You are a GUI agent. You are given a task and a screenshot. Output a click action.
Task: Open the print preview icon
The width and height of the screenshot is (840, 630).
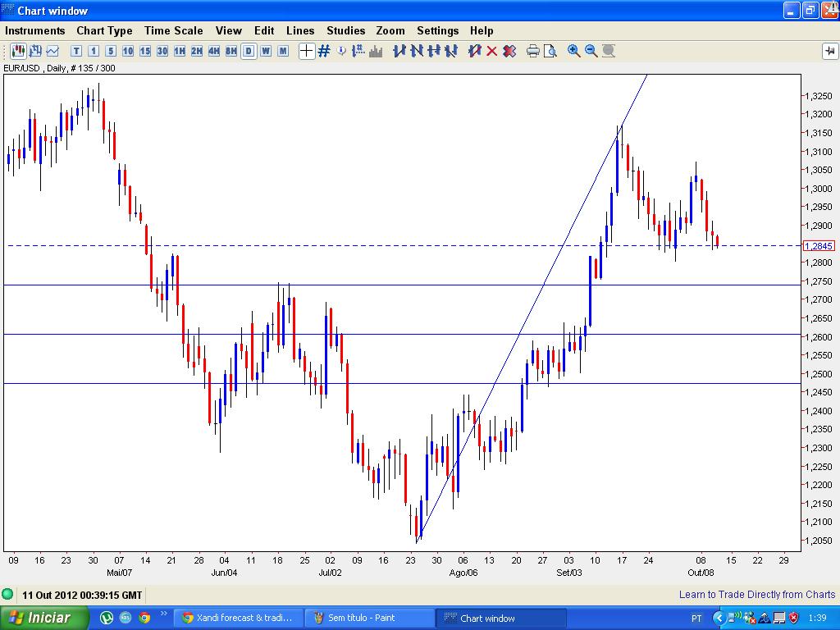coord(550,52)
